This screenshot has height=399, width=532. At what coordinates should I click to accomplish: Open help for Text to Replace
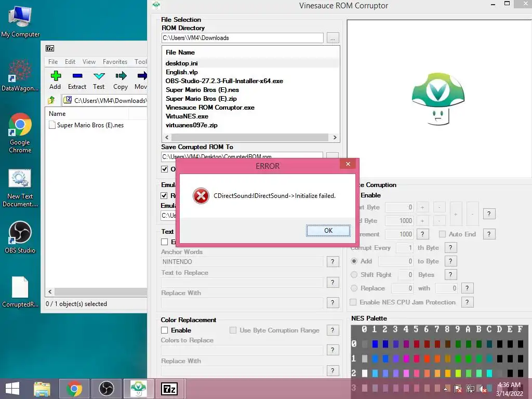[332, 282]
